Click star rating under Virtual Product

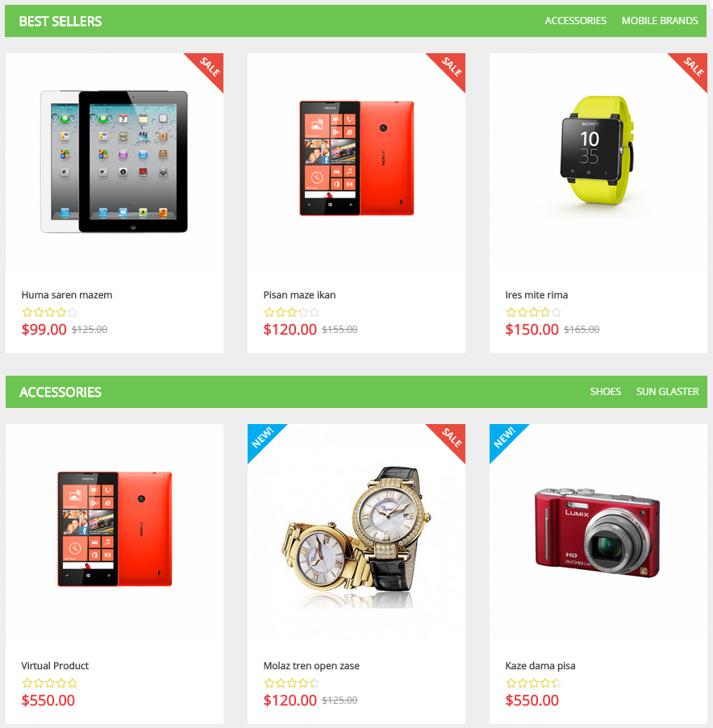[x=49, y=684]
